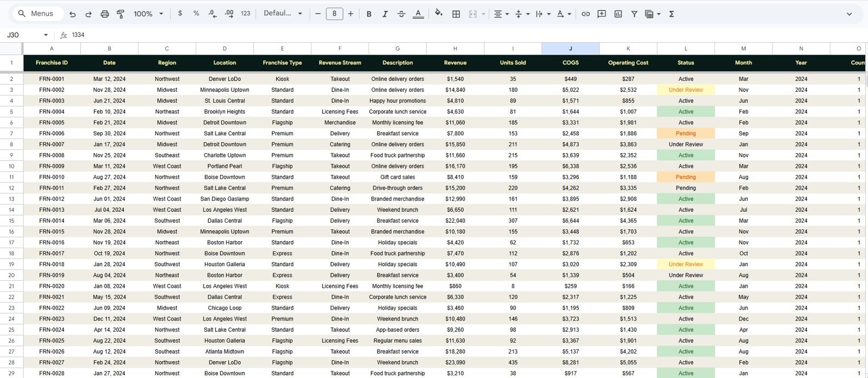Image resolution: width=868 pixels, height=378 pixels.
Task: Open text wrapping dropdown
Action: (542, 14)
